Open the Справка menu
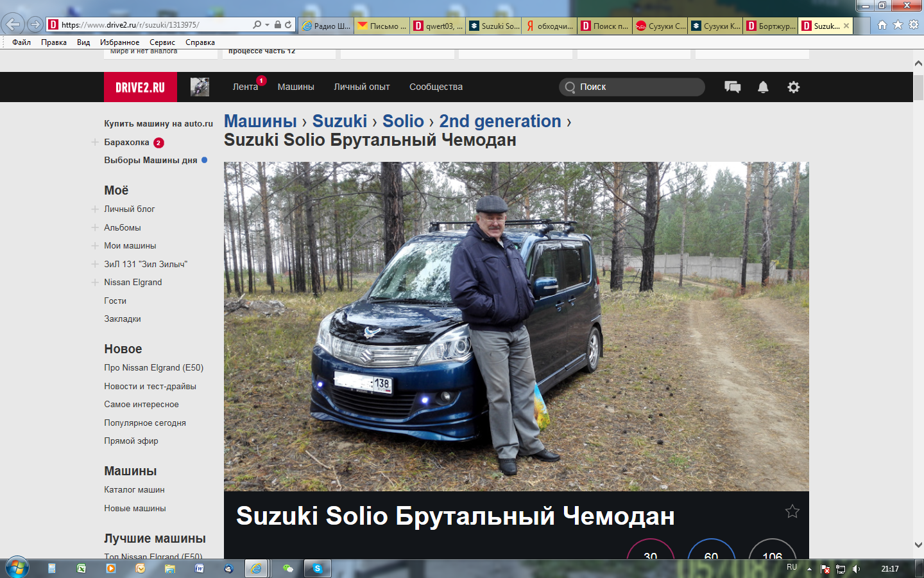The height and width of the screenshot is (578, 924). pos(200,42)
